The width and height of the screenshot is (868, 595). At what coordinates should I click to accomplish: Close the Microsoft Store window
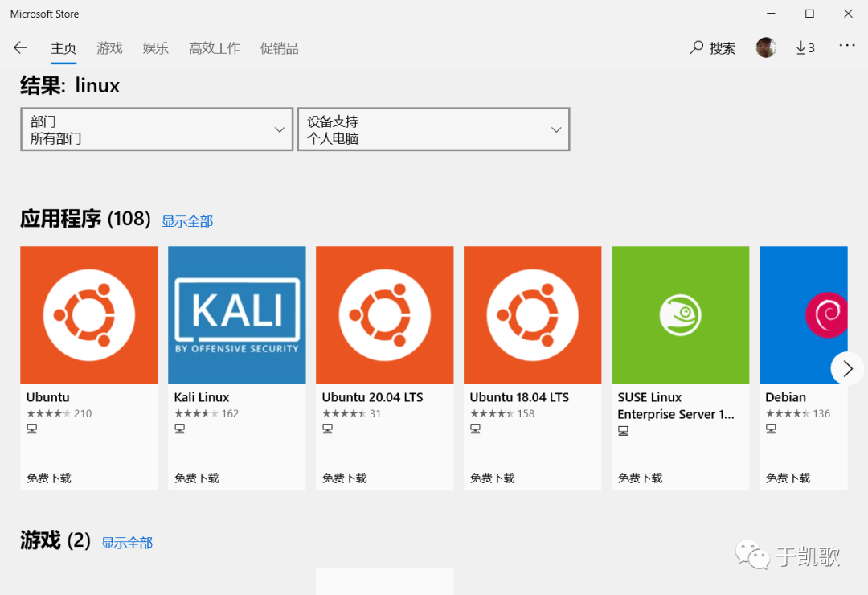[x=848, y=14]
